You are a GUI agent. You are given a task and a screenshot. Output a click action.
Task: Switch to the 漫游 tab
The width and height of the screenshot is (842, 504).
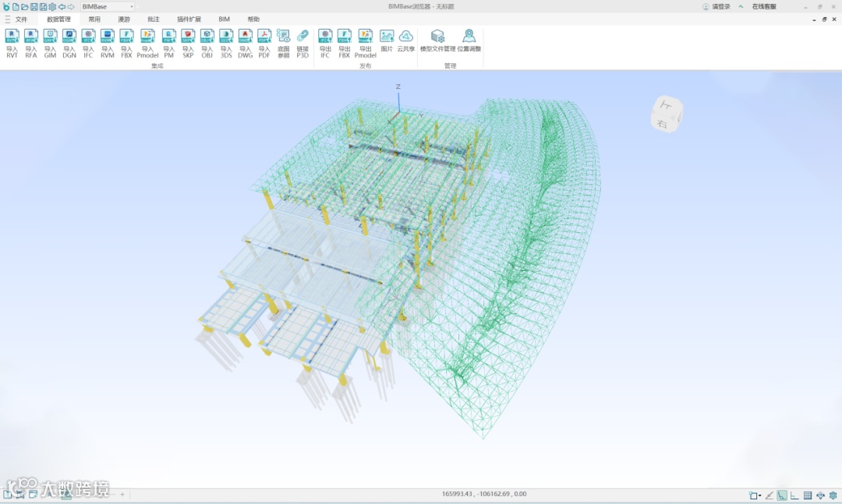point(124,19)
